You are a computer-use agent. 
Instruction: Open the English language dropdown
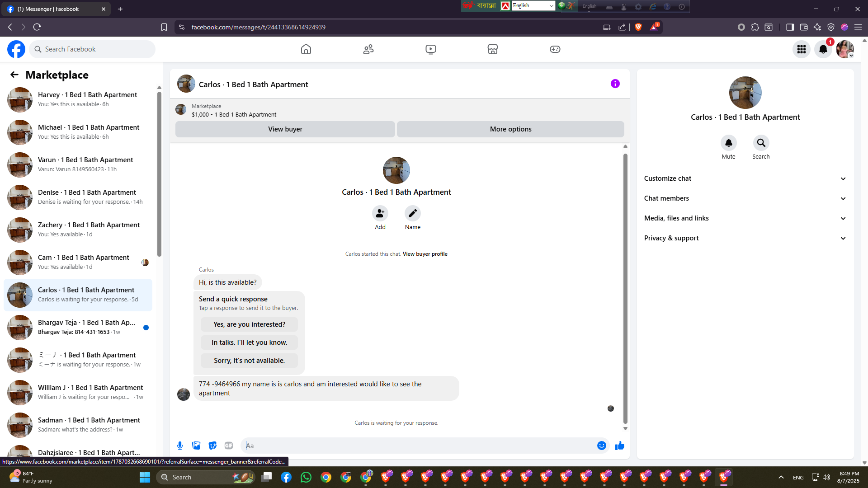click(533, 6)
